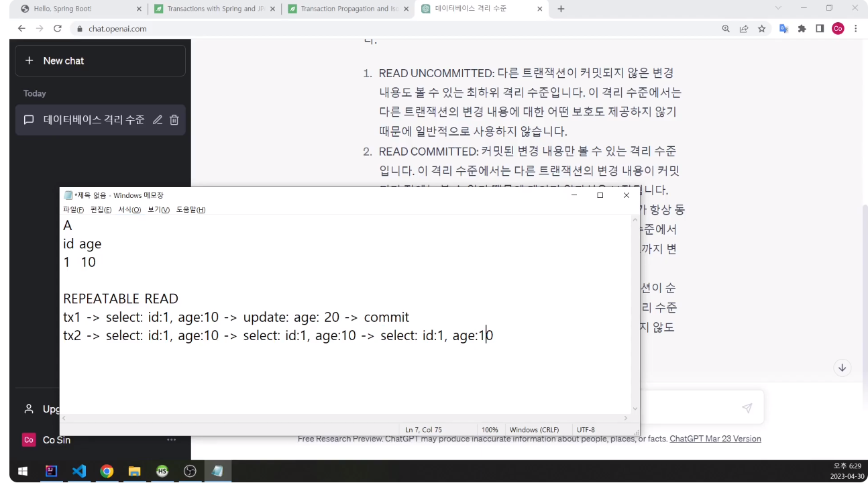Rename chat with the pencil icon
This screenshot has width=868, height=483.
pyautogui.click(x=158, y=120)
